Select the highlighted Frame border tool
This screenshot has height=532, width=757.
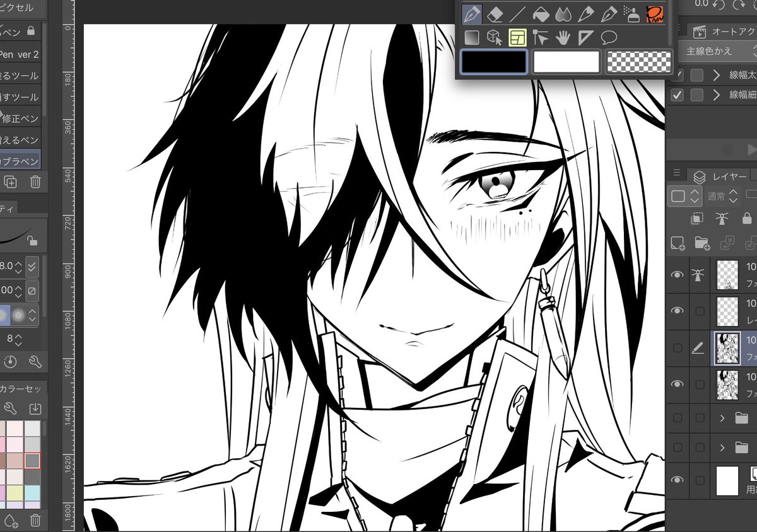click(x=517, y=38)
